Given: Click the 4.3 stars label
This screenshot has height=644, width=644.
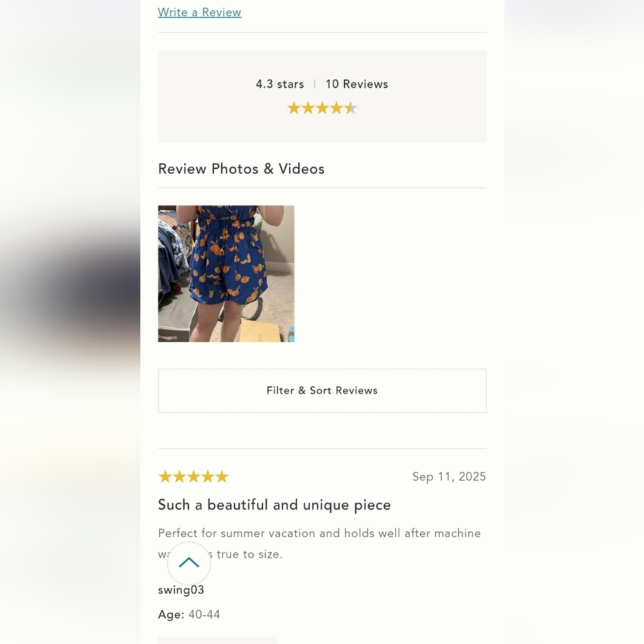Looking at the screenshot, I should [279, 84].
